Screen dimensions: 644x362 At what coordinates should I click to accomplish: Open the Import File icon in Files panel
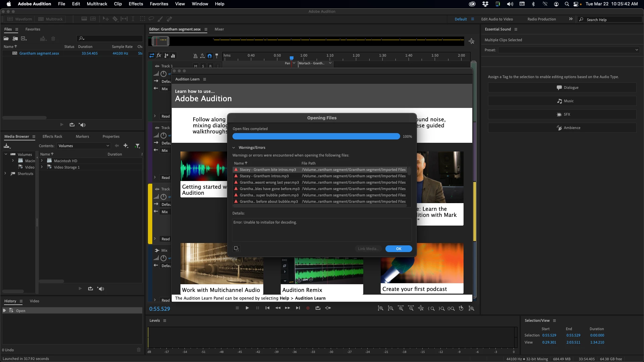15,39
